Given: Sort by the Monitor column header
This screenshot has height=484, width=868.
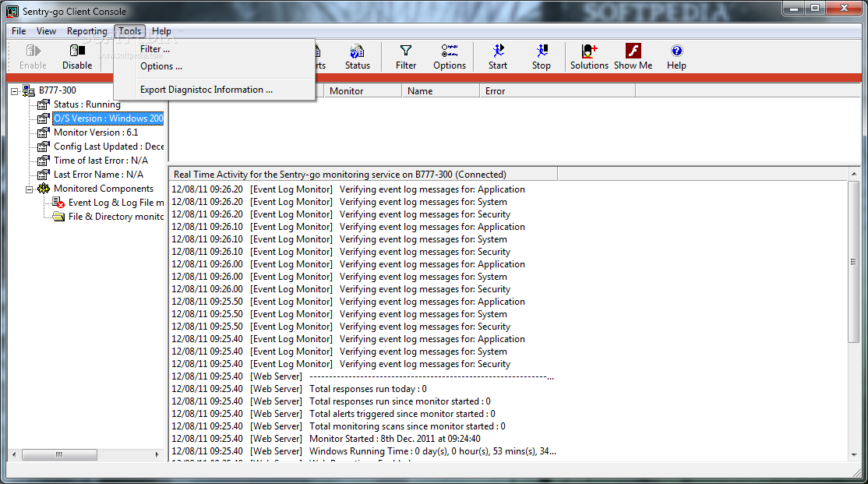Looking at the screenshot, I should (x=362, y=91).
